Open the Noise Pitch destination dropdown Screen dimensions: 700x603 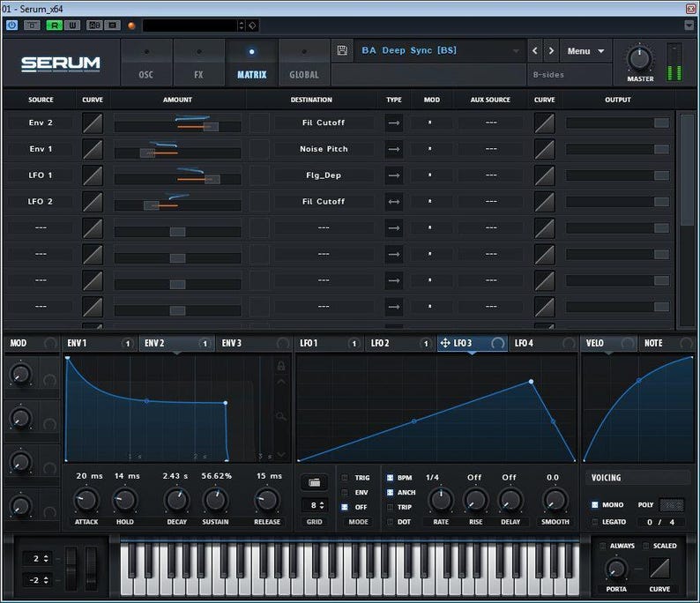[324, 149]
